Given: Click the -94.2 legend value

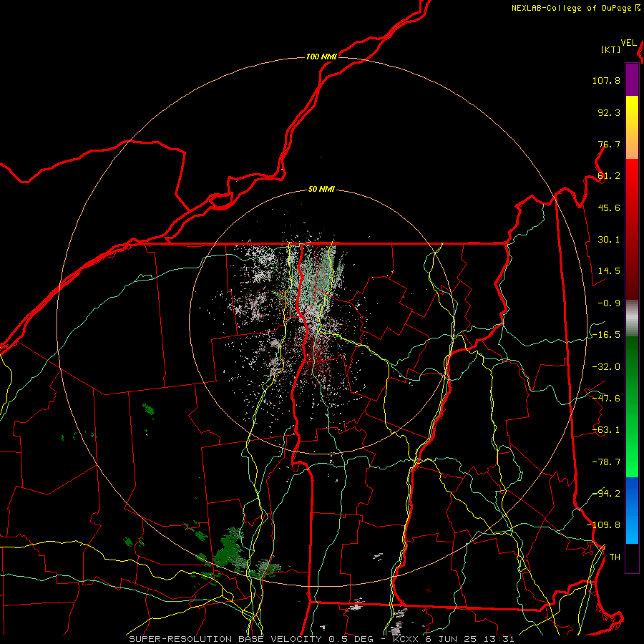Looking at the screenshot, I should [x=606, y=493].
